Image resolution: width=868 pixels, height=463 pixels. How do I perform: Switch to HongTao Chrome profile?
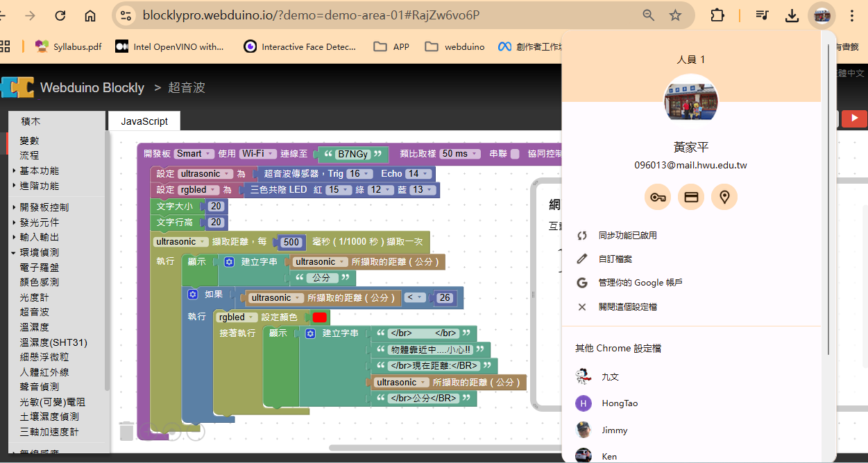pyautogui.click(x=619, y=403)
